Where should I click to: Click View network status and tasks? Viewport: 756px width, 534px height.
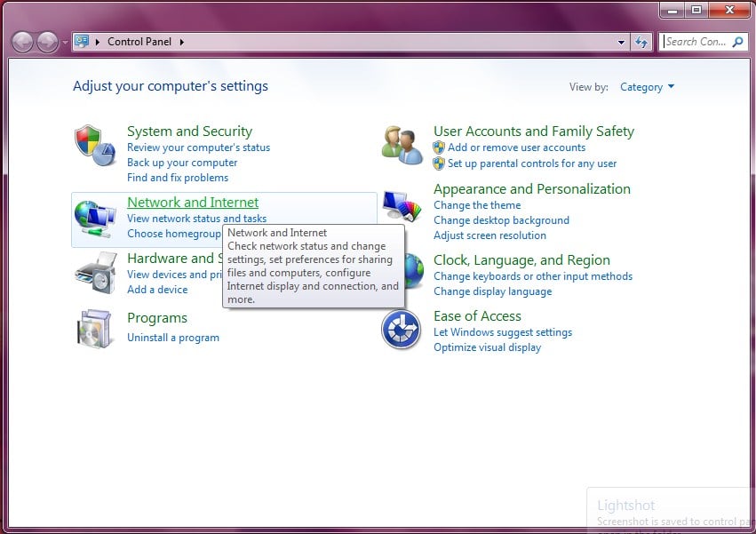(196, 219)
